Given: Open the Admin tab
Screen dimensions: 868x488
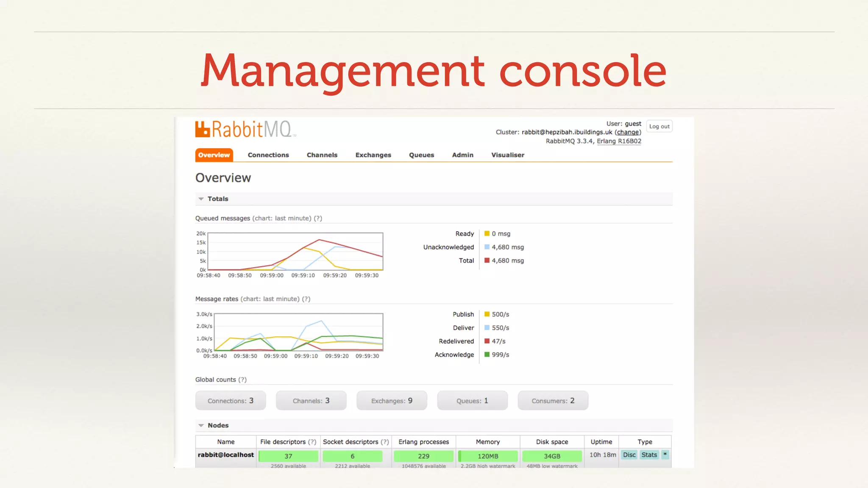Looking at the screenshot, I should point(463,155).
